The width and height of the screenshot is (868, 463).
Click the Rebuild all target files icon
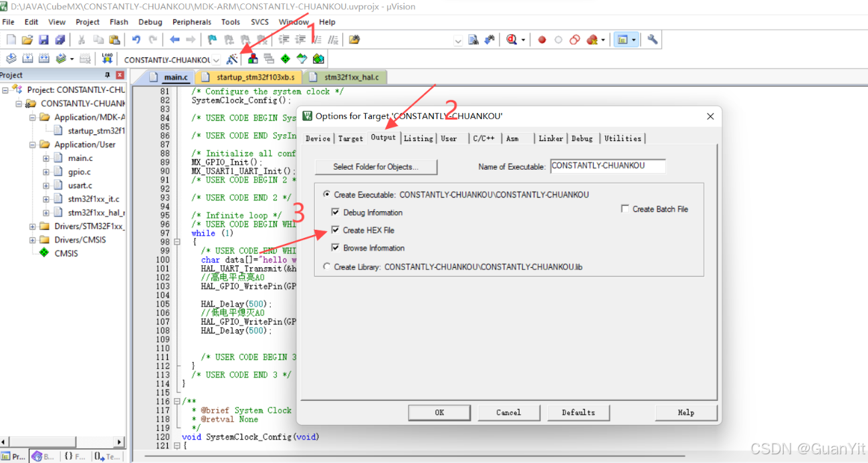coord(43,58)
